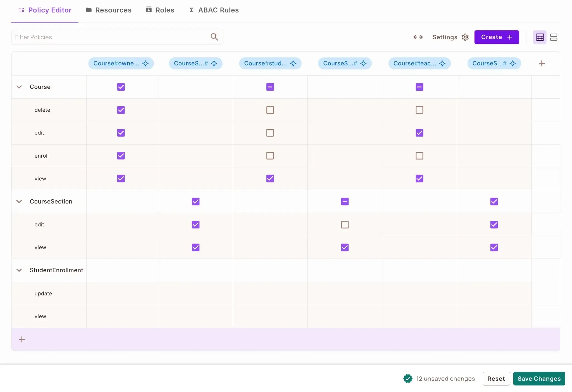Collapse the CourseSection resource group

[x=19, y=201]
